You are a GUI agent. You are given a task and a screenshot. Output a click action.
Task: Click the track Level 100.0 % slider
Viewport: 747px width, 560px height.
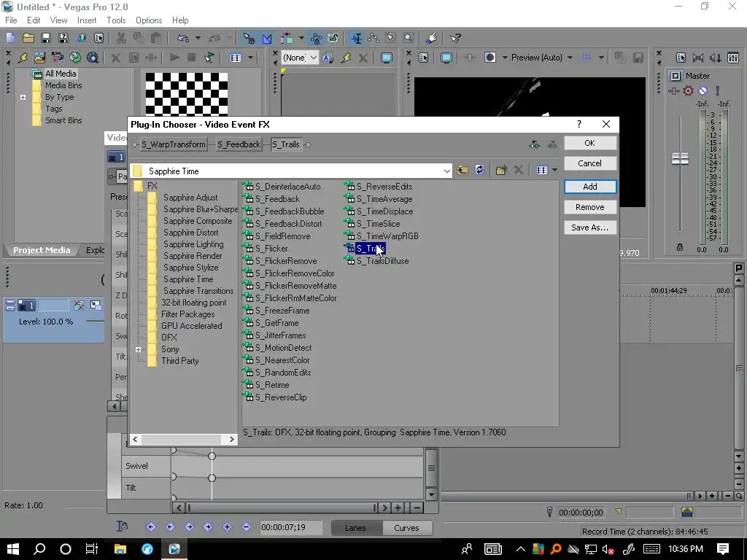(95, 322)
